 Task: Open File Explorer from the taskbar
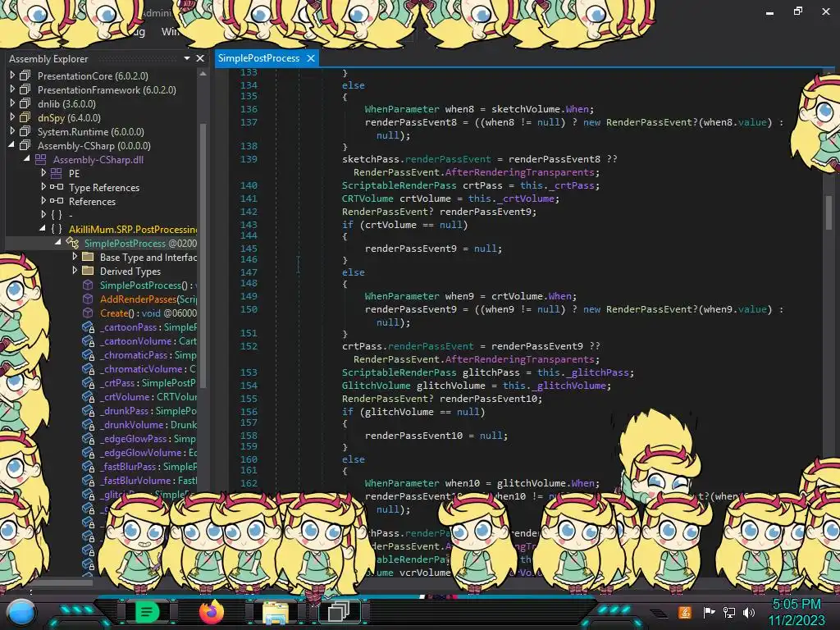[x=275, y=612]
